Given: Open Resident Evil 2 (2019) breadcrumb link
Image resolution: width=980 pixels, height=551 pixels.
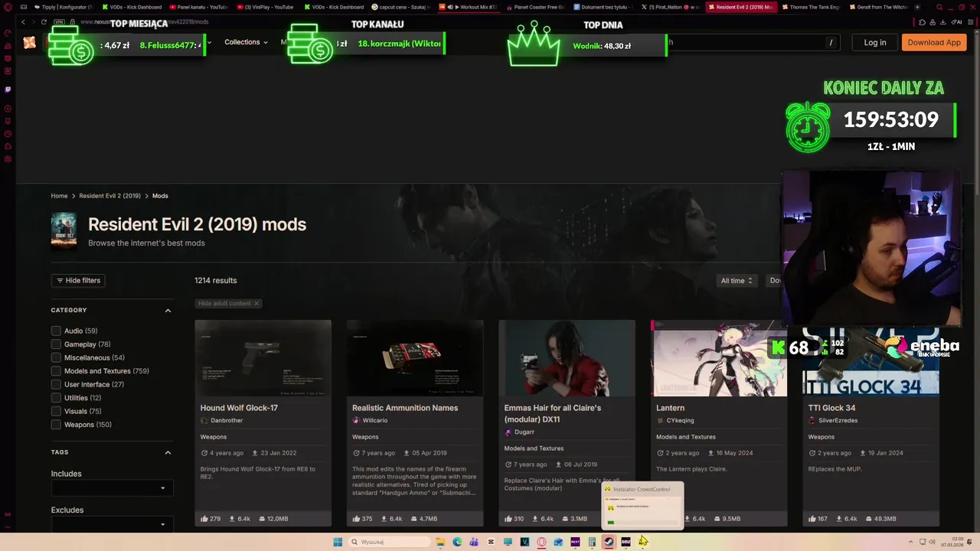Looking at the screenshot, I should click(x=109, y=196).
